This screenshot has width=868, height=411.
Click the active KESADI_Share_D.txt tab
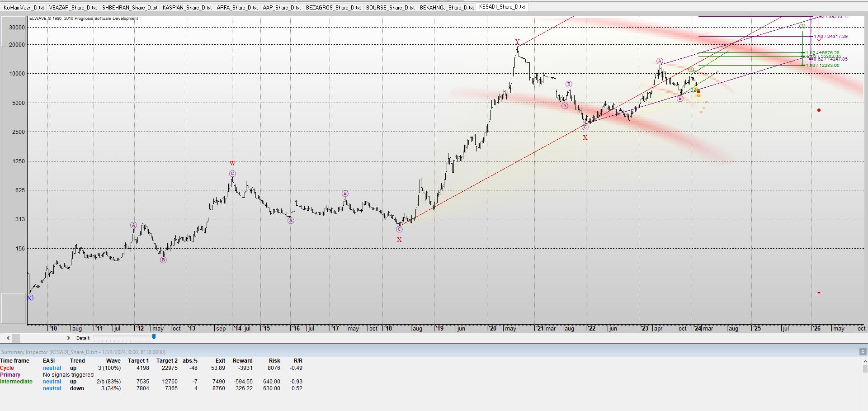pyautogui.click(x=502, y=7)
